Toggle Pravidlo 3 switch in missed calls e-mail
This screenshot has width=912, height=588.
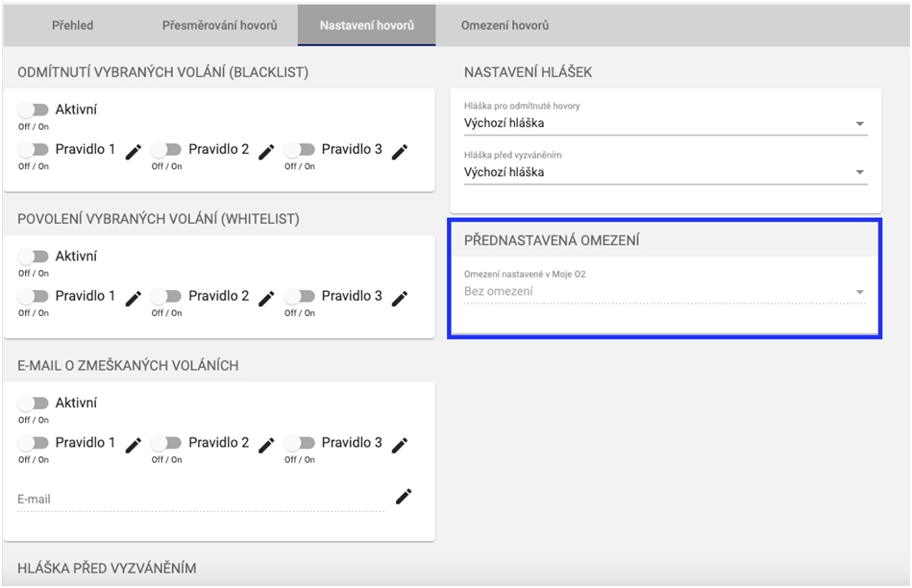click(301, 443)
